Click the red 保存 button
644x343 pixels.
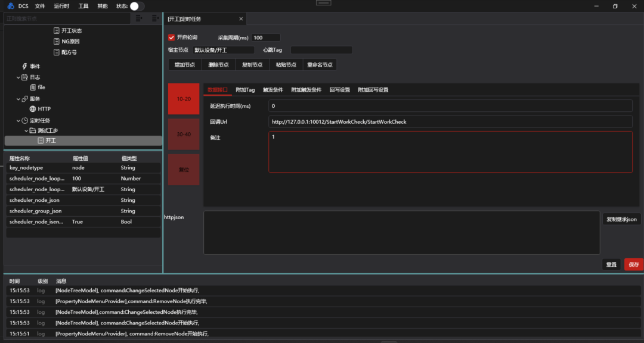(634, 264)
